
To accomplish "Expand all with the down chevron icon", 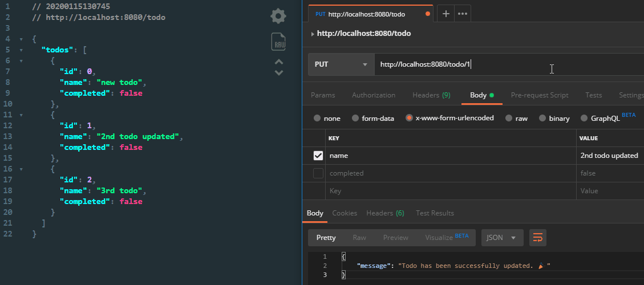I will point(279,73).
